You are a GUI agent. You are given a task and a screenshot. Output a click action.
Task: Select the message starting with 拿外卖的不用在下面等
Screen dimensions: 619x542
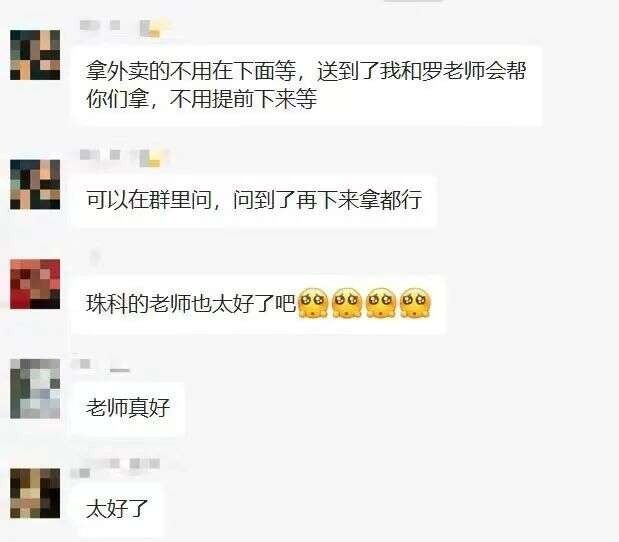307,85
